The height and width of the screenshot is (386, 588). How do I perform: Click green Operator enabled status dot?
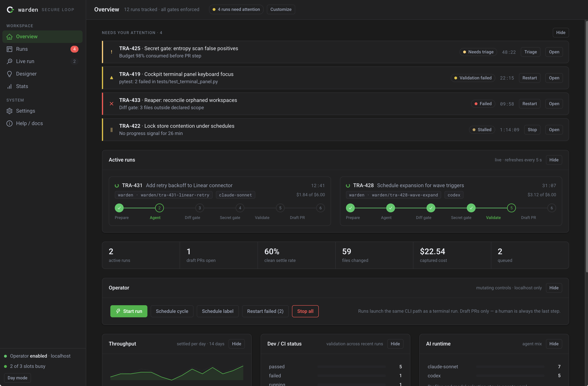(5, 356)
